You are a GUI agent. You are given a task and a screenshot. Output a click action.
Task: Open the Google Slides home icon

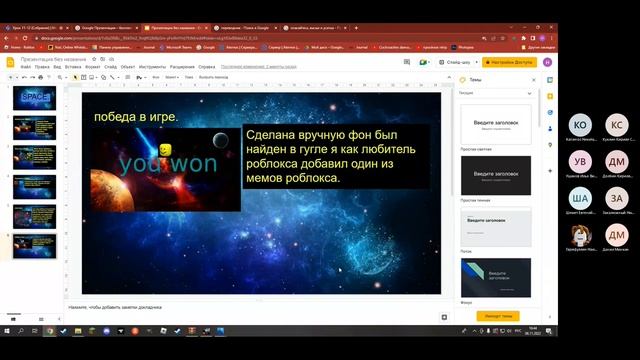10,62
